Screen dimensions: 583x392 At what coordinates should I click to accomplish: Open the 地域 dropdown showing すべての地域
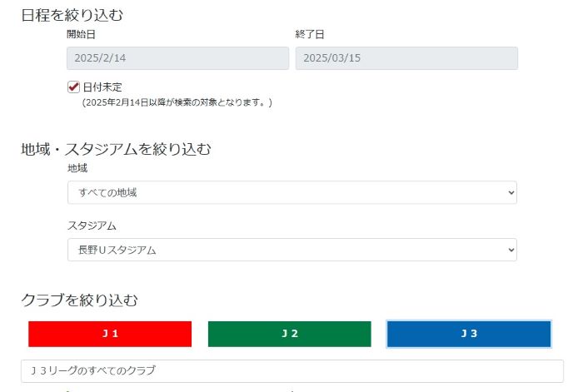291,192
